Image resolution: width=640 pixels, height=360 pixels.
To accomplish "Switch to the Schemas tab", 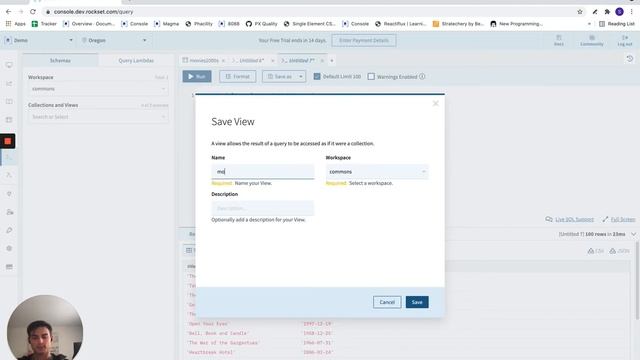I will (x=60, y=60).
